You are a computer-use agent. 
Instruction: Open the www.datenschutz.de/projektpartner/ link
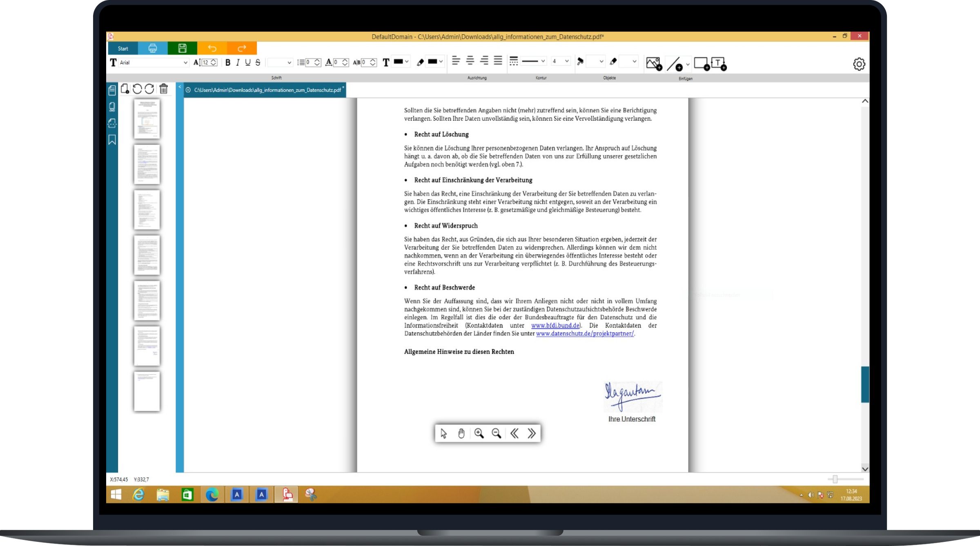coord(585,333)
